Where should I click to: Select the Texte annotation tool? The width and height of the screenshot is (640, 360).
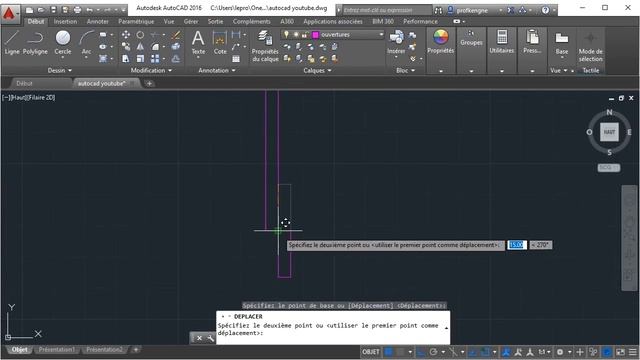pos(198,42)
